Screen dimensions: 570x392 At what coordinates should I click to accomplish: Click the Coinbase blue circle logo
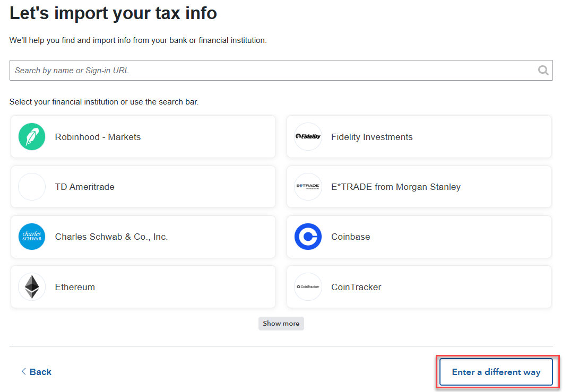pos(308,237)
